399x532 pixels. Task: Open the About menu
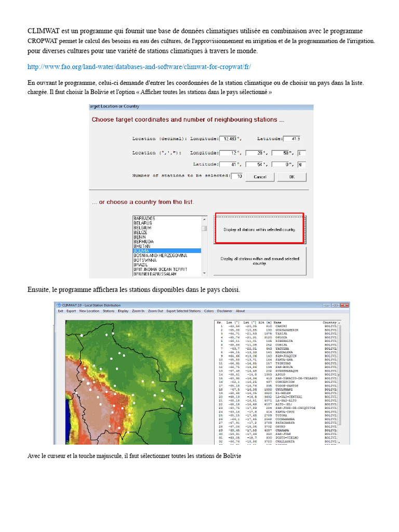pos(240,311)
